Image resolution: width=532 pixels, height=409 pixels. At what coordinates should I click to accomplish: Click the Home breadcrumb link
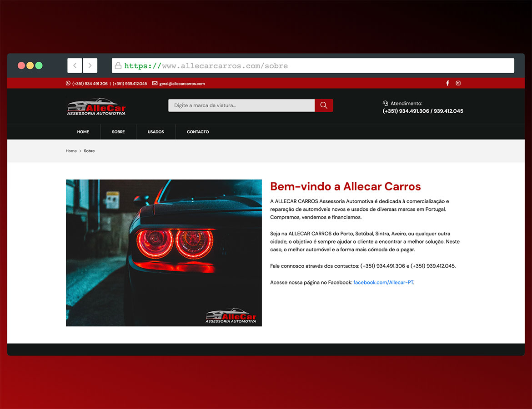71,151
